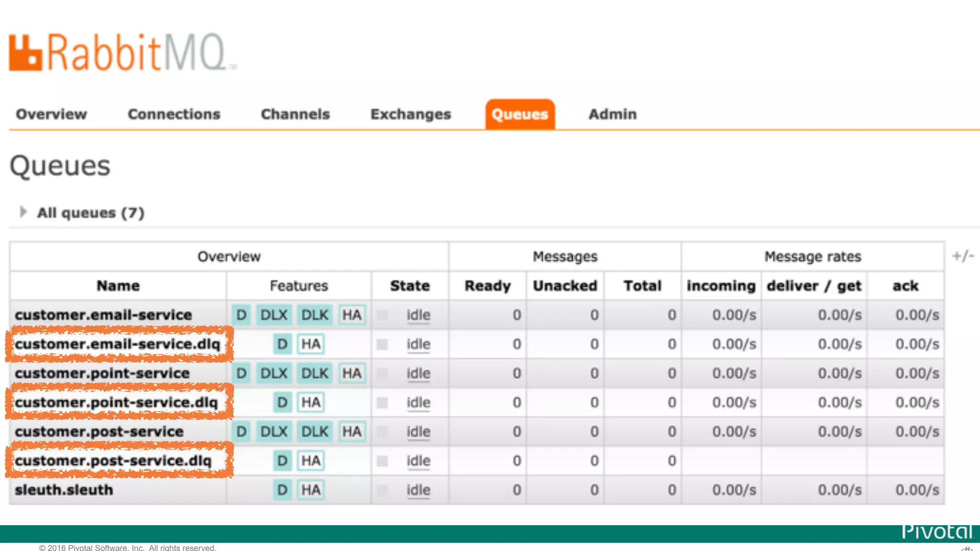Click D badge on customer.point-service.dlq row

[282, 403]
